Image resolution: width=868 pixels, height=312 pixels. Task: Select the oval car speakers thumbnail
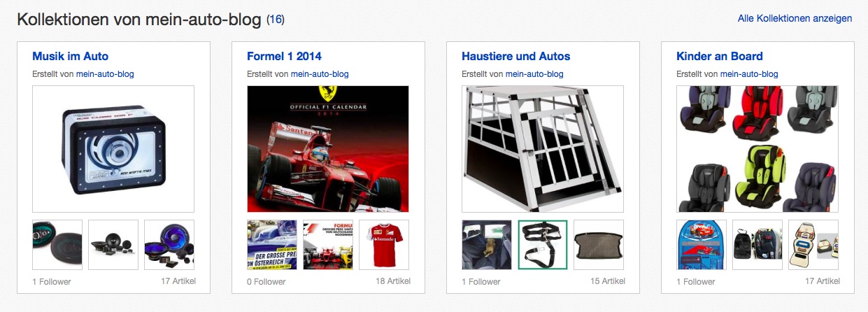click(x=57, y=245)
